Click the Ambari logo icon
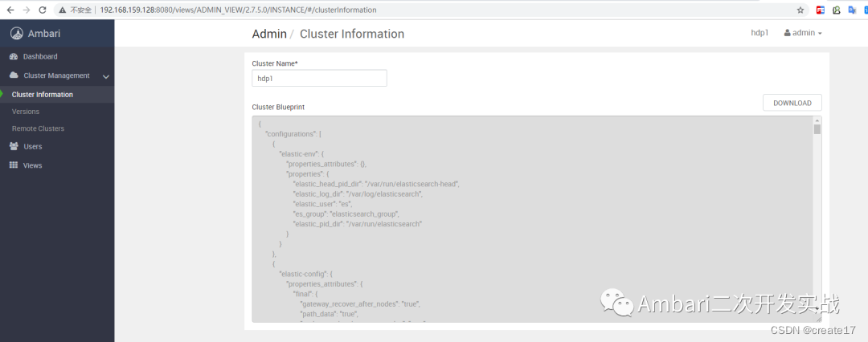Viewport: 868px width, 342px height. tap(16, 34)
